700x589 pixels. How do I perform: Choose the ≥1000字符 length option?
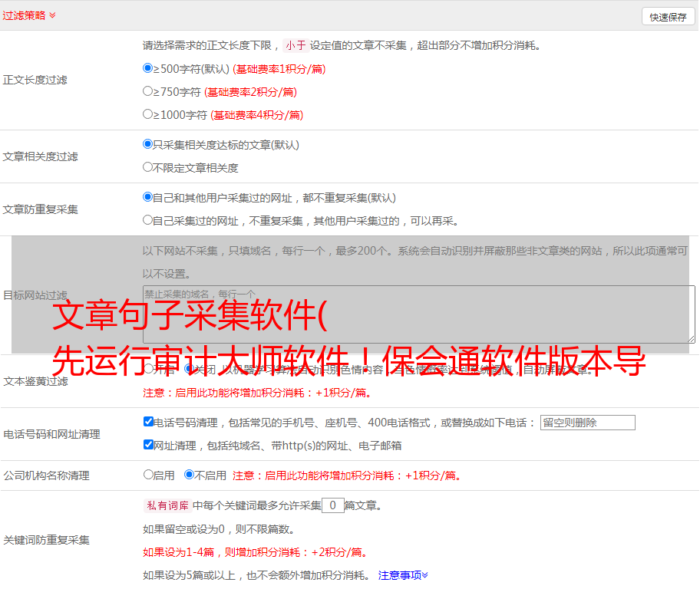tap(148, 114)
